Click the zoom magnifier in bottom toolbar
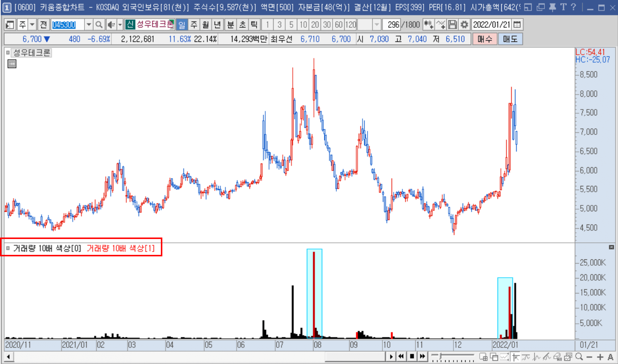This screenshot has height=364, width=618. point(579,356)
